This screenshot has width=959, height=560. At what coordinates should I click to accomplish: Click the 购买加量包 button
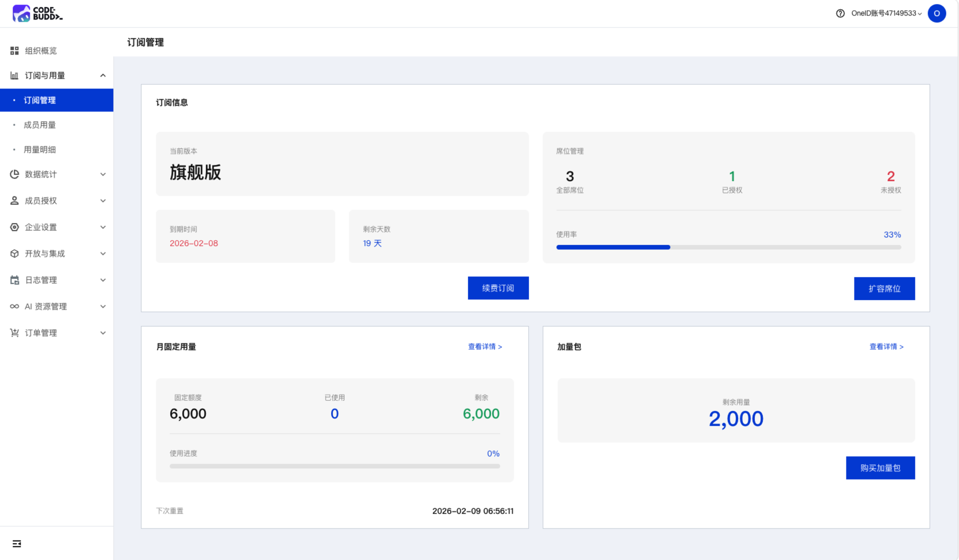coord(880,468)
